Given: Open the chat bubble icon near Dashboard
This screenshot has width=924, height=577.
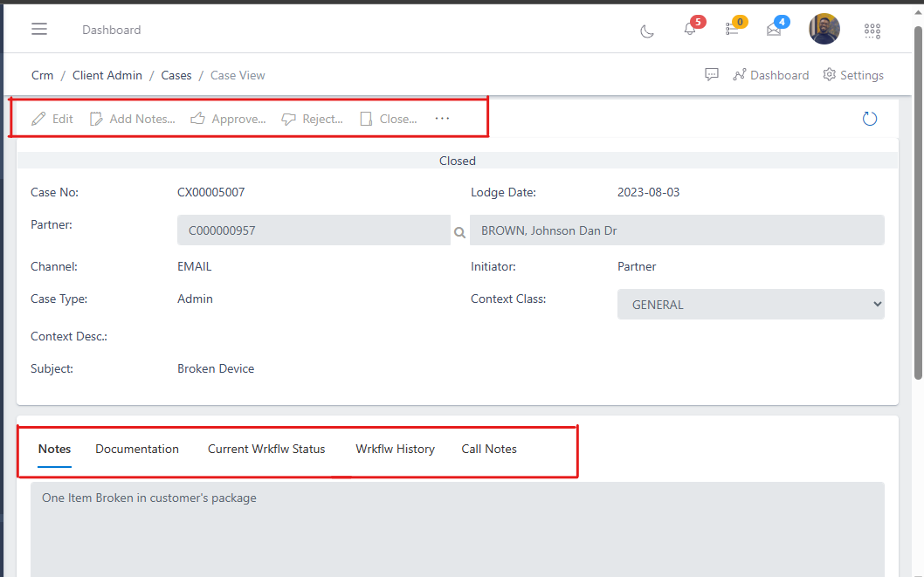Looking at the screenshot, I should [x=712, y=74].
